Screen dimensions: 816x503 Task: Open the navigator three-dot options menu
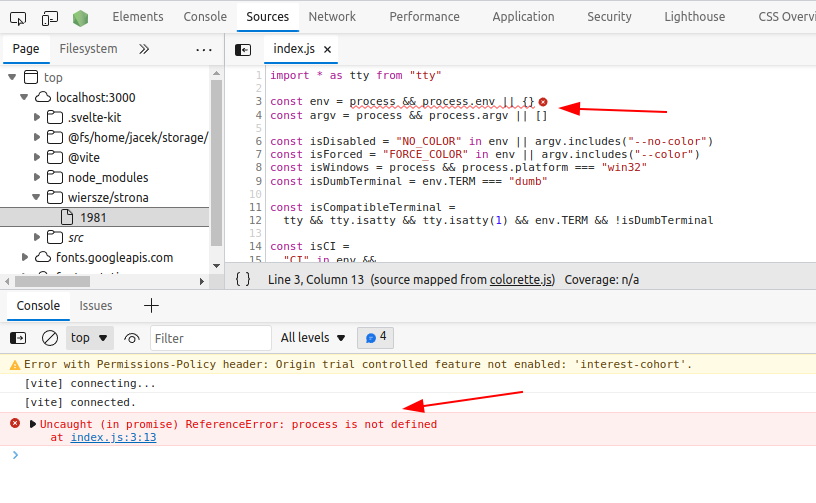click(204, 50)
